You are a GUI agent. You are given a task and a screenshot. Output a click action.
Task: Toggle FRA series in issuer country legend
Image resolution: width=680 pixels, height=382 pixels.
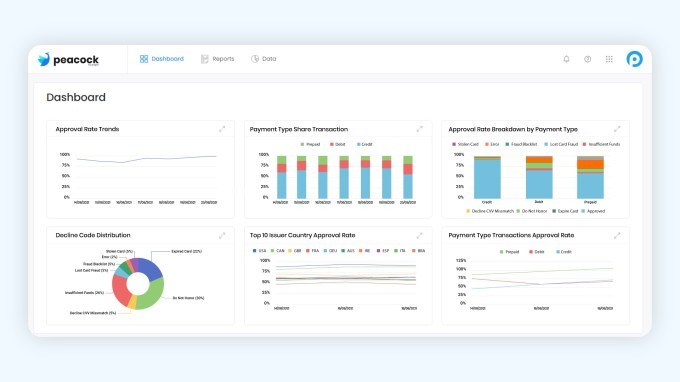(x=312, y=251)
